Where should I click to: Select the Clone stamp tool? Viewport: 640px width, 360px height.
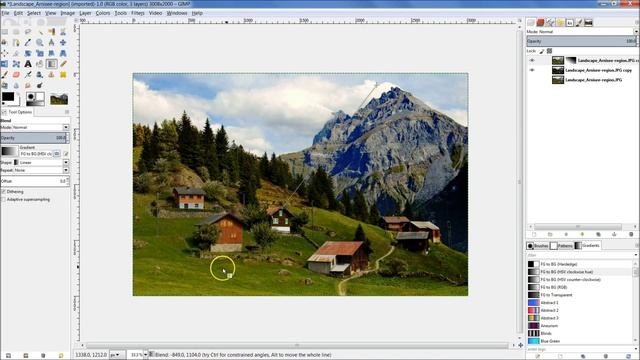51,74
